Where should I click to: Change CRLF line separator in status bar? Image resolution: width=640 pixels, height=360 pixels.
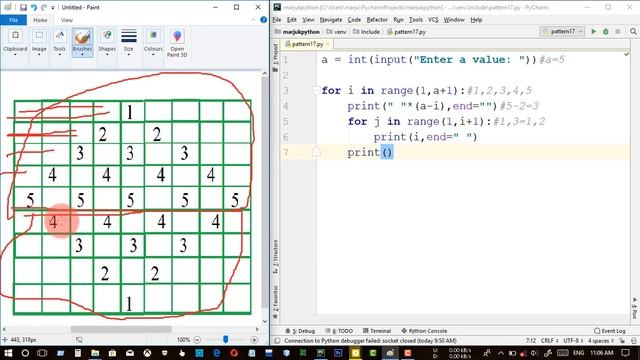coord(549,340)
